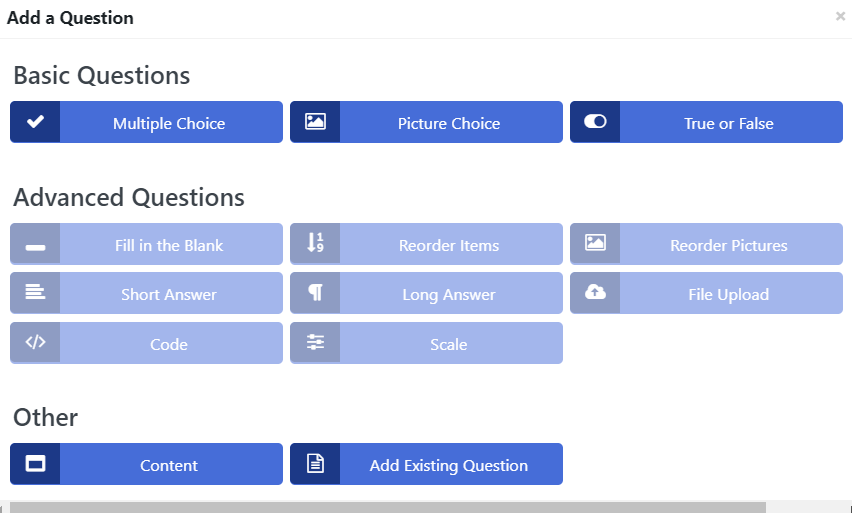
Task: Pick the Scale question type
Action: click(448, 344)
